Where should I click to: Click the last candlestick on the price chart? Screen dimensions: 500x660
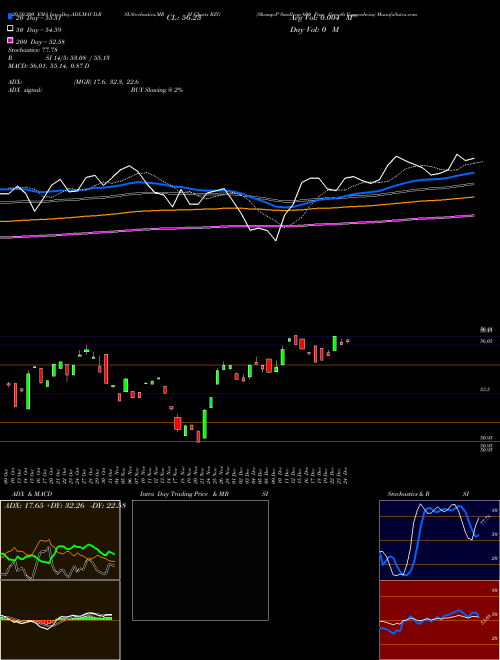coord(348,341)
